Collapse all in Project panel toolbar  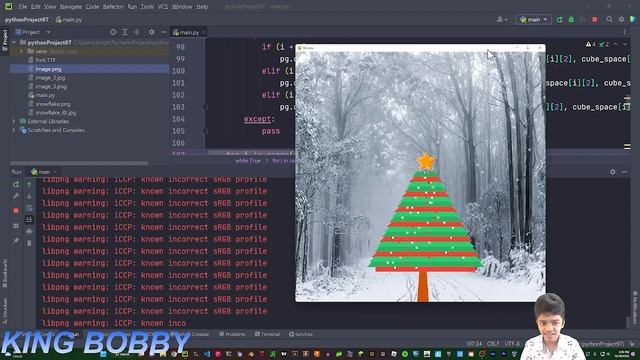tap(137, 32)
